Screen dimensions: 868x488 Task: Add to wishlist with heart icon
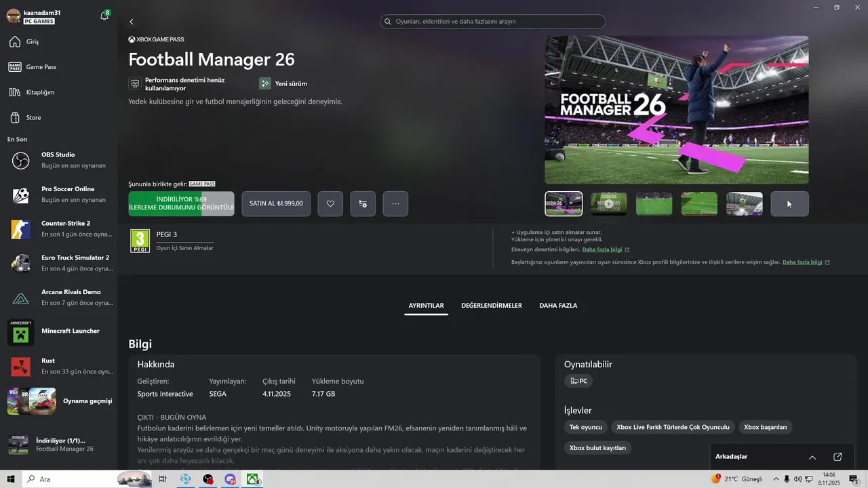tap(330, 203)
